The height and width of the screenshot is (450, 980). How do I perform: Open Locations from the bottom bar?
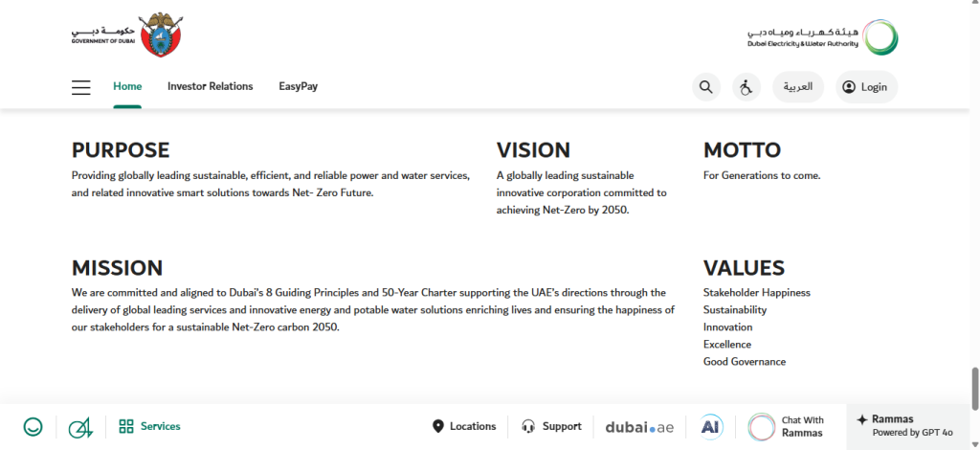(x=464, y=427)
